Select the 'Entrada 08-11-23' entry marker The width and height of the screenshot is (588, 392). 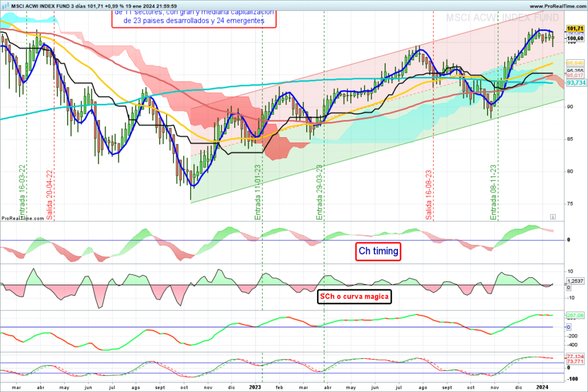tap(493, 192)
